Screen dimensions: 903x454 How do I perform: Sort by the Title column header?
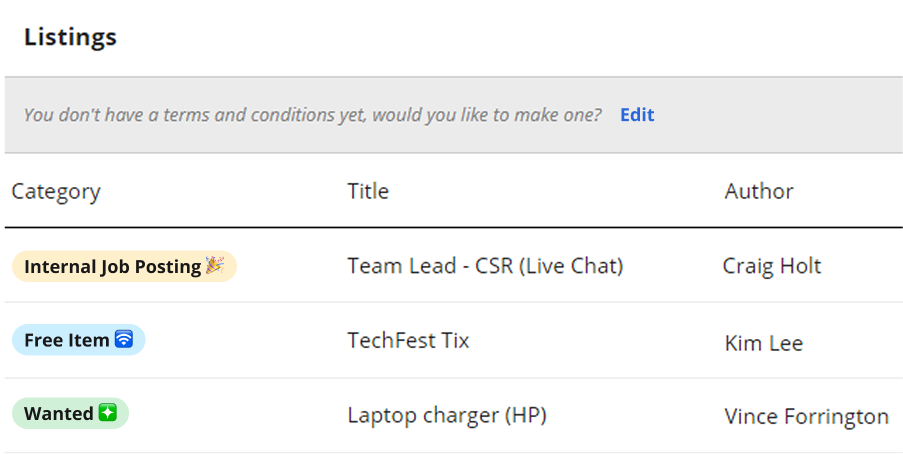[x=368, y=191]
